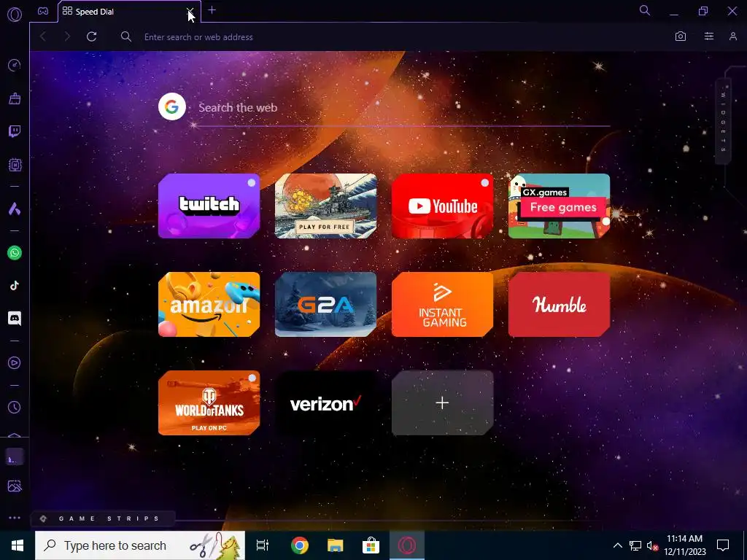Expand the Widgets side panel
Viewport: 747px width, 560px height.
coord(723,122)
